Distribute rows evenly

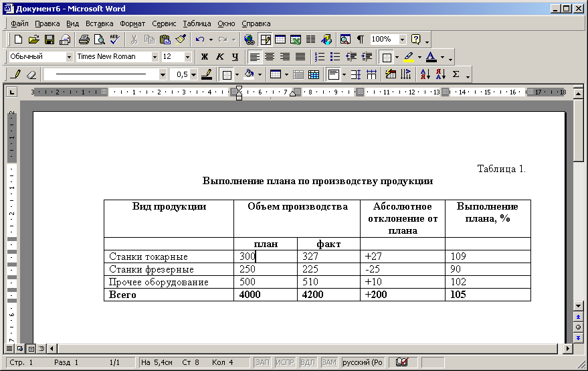(355, 74)
